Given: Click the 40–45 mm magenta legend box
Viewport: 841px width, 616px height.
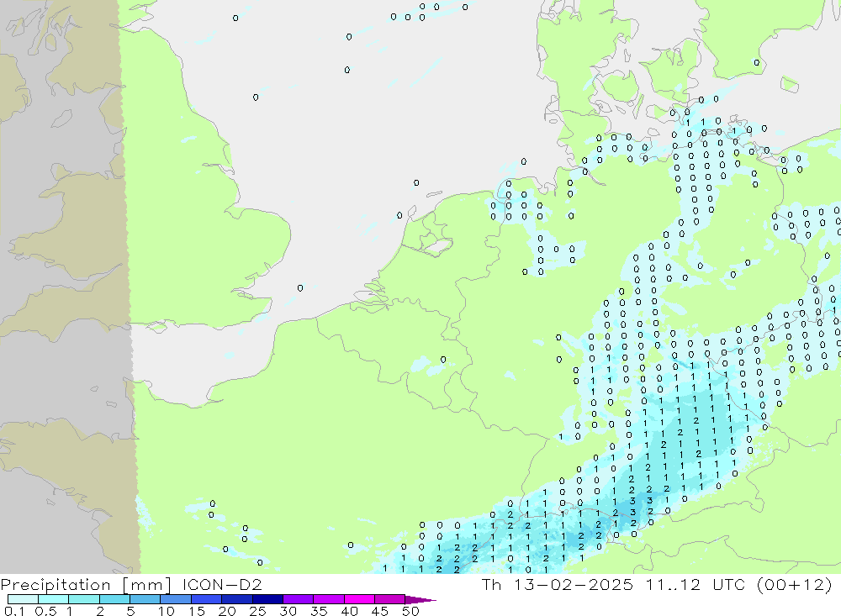Looking at the screenshot, I should (x=359, y=599).
